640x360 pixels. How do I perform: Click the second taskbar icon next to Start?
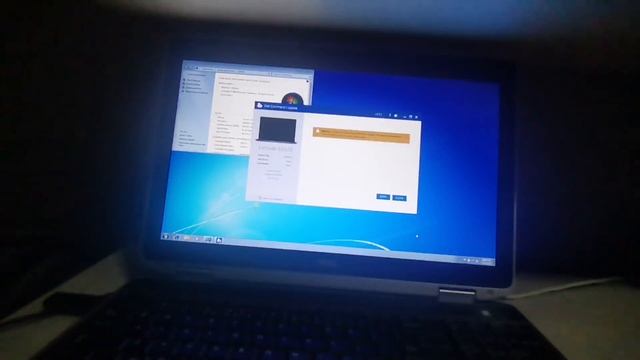pos(177,237)
